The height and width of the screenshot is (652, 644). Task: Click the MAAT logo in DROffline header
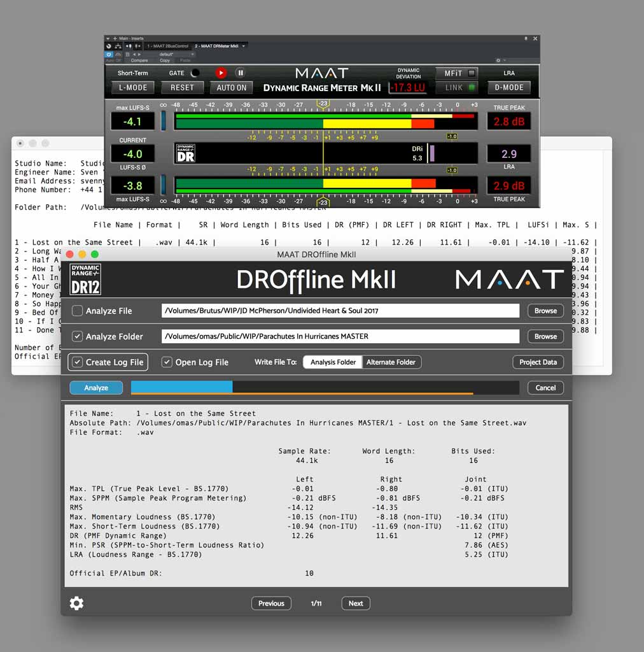[509, 280]
